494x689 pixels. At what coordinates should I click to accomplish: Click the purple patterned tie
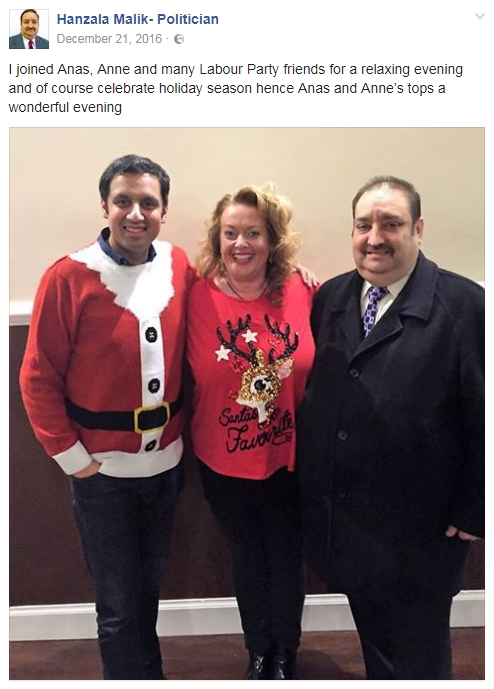(x=373, y=309)
